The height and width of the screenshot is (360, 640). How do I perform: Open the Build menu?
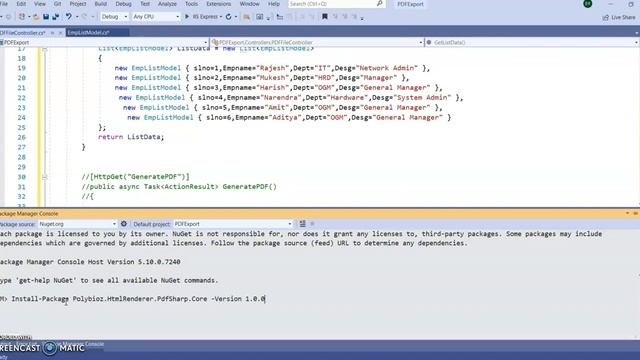click(x=100, y=4)
